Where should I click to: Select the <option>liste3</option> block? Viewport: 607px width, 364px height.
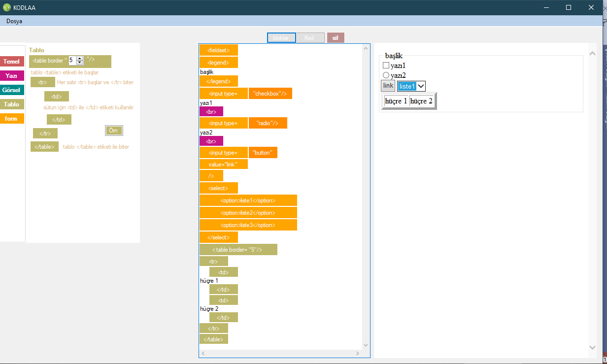(x=248, y=225)
